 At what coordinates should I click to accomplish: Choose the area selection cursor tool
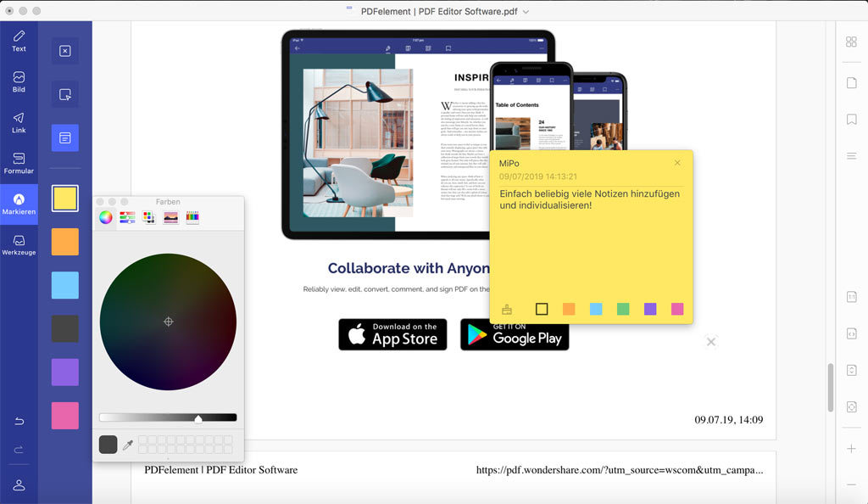(x=64, y=95)
